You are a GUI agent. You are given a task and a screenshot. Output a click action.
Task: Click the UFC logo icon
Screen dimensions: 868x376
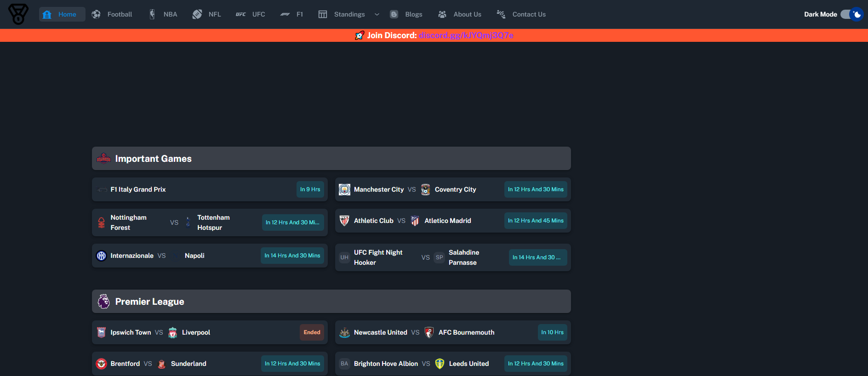pyautogui.click(x=241, y=14)
